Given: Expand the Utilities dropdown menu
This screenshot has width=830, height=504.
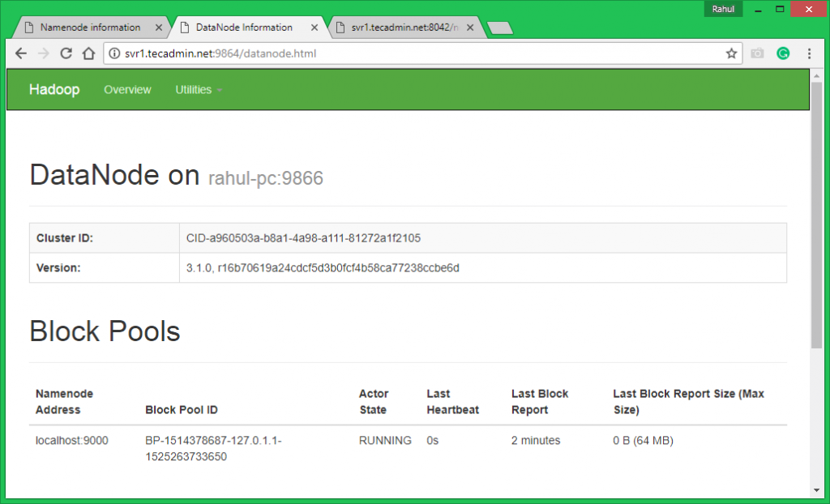Looking at the screenshot, I should point(199,90).
